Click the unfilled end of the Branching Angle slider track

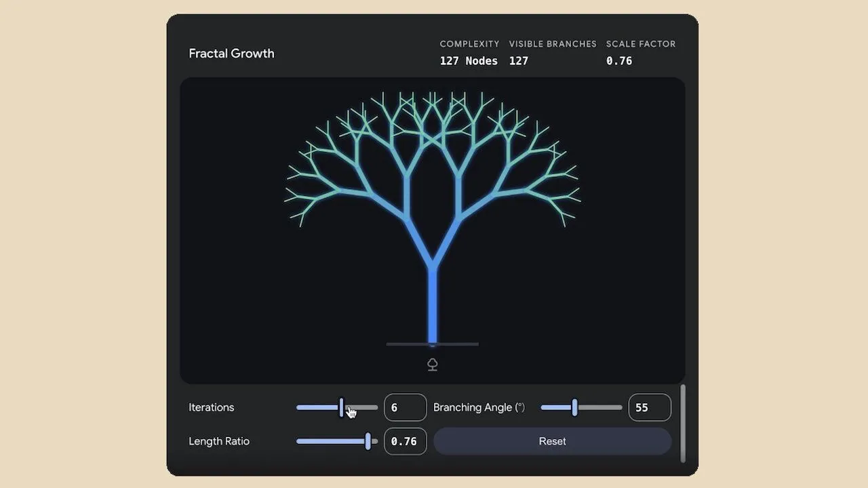tap(600, 407)
